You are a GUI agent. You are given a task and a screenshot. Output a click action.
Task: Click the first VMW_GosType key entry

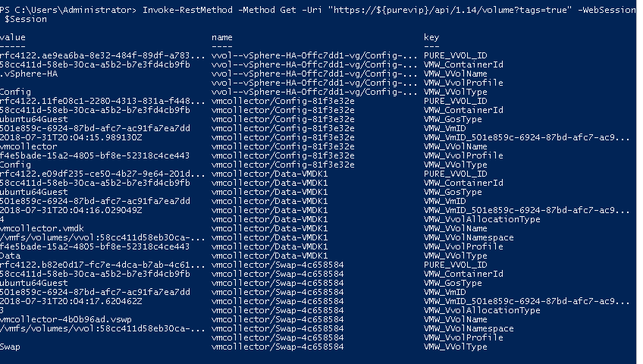click(x=453, y=119)
